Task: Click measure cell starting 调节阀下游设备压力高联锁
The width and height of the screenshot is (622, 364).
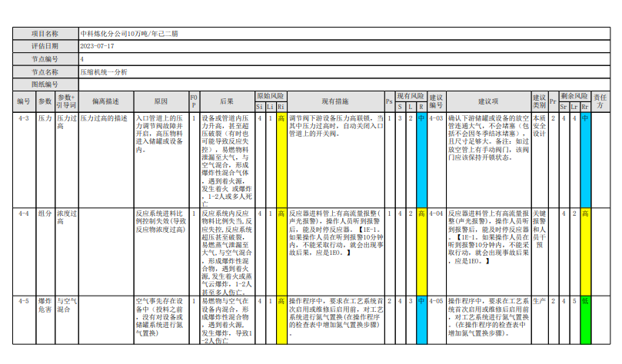Action: coord(335,160)
